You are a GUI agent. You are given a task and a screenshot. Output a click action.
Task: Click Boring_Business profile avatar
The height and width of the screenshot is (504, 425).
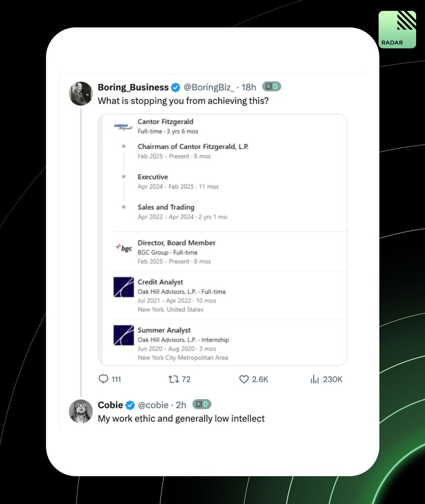(x=81, y=94)
